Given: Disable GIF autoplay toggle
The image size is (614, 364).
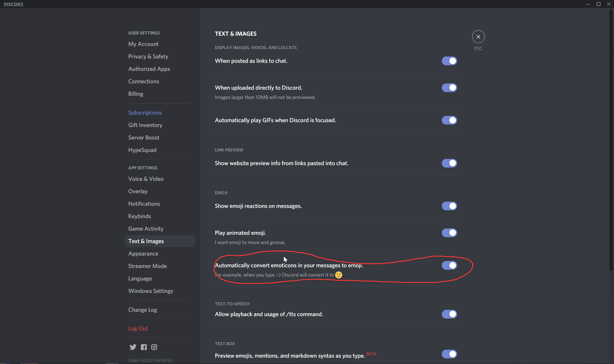Looking at the screenshot, I should (x=449, y=120).
